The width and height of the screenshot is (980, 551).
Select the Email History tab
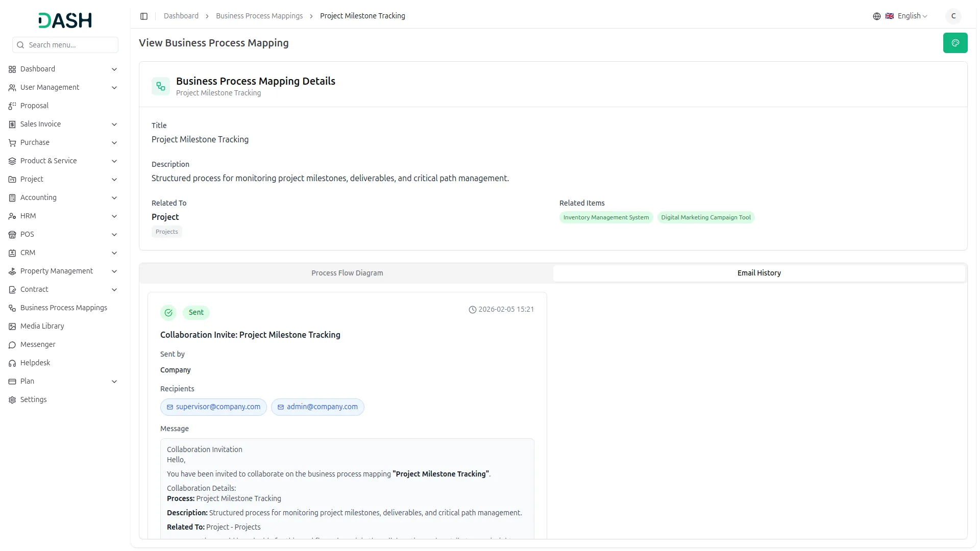point(758,273)
